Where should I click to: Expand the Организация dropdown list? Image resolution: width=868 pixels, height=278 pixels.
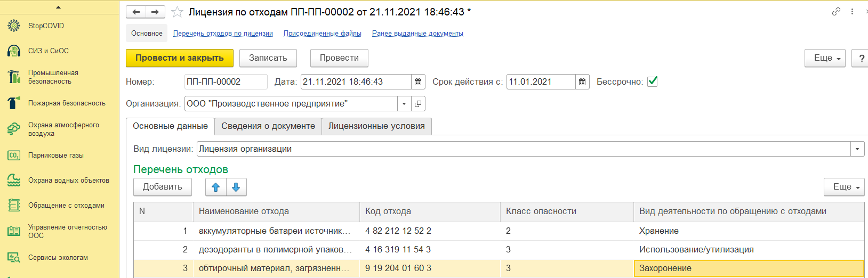(404, 103)
